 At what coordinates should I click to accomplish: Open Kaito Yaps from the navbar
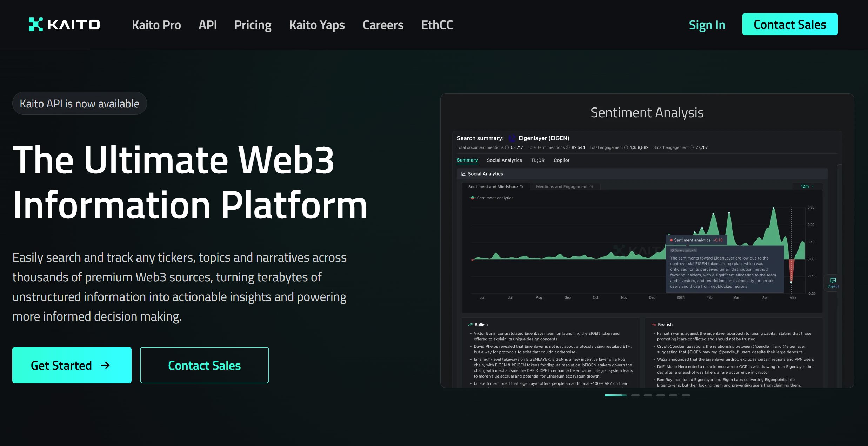click(317, 25)
